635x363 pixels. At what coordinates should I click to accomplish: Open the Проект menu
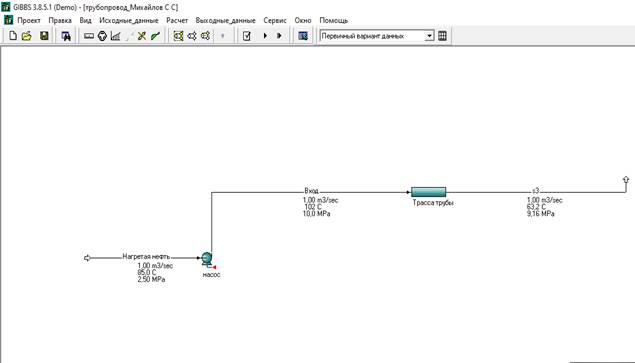click(29, 20)
